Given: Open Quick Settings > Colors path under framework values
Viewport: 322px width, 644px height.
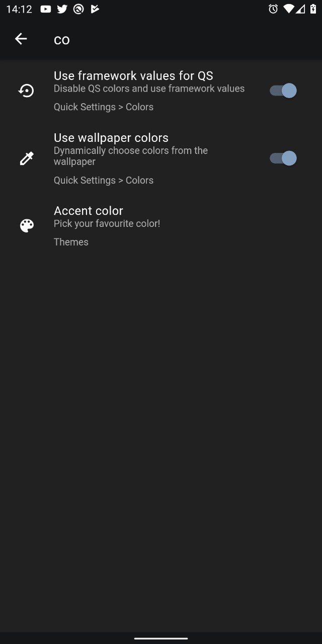Looking at the screenshot, I should 104,107.
